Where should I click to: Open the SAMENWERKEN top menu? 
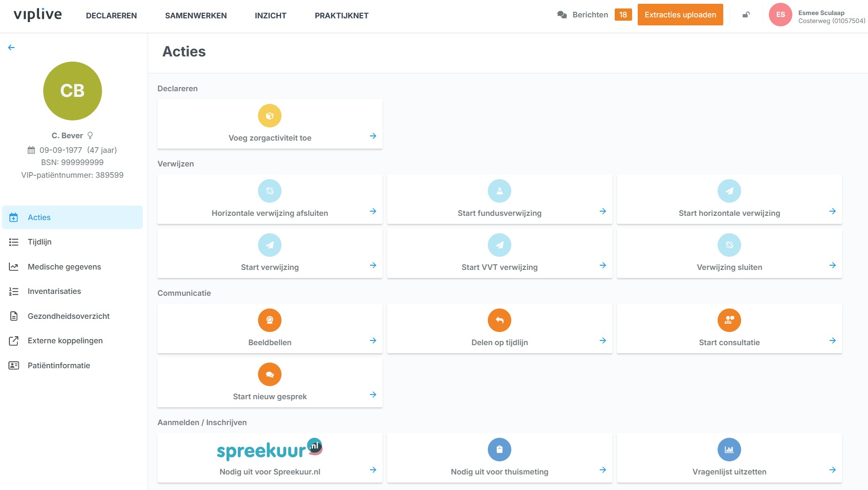coord(195,16)
